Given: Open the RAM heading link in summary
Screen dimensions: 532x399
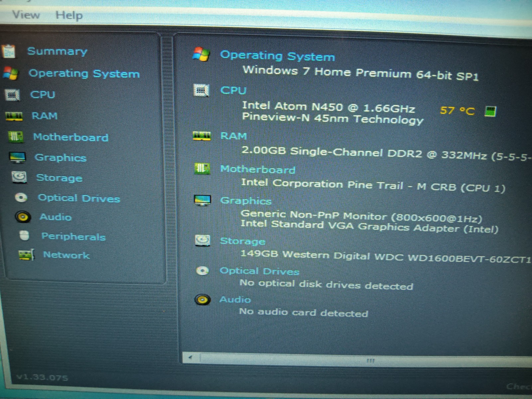Looking at the screenshot, I should tap(234, 136).
